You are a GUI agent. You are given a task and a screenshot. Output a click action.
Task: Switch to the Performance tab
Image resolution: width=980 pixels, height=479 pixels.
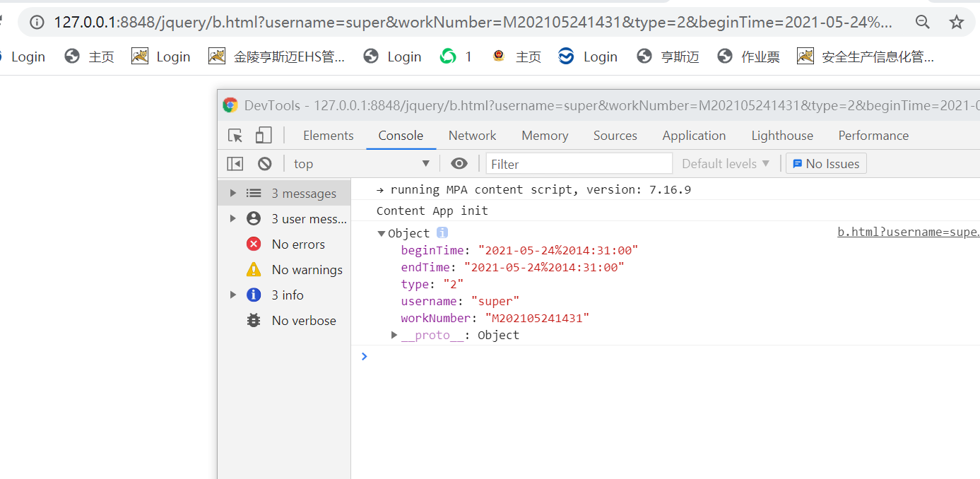coord(873,136)
